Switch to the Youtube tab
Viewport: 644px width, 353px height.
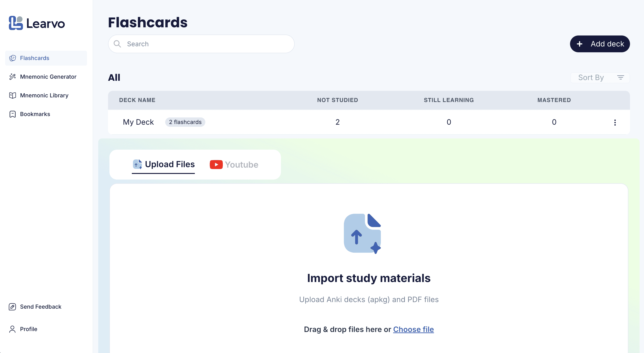[234, 165]
